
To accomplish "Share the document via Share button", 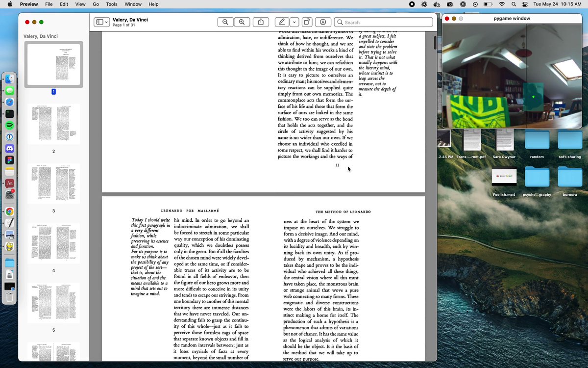I will [x=261, y=22].
